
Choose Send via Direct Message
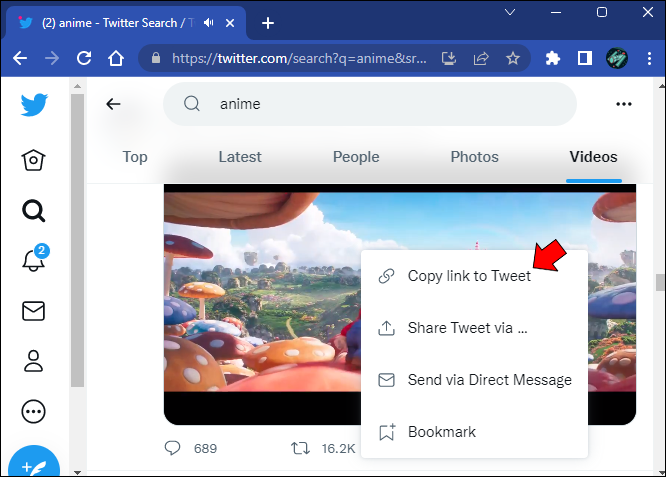[474, 380]
